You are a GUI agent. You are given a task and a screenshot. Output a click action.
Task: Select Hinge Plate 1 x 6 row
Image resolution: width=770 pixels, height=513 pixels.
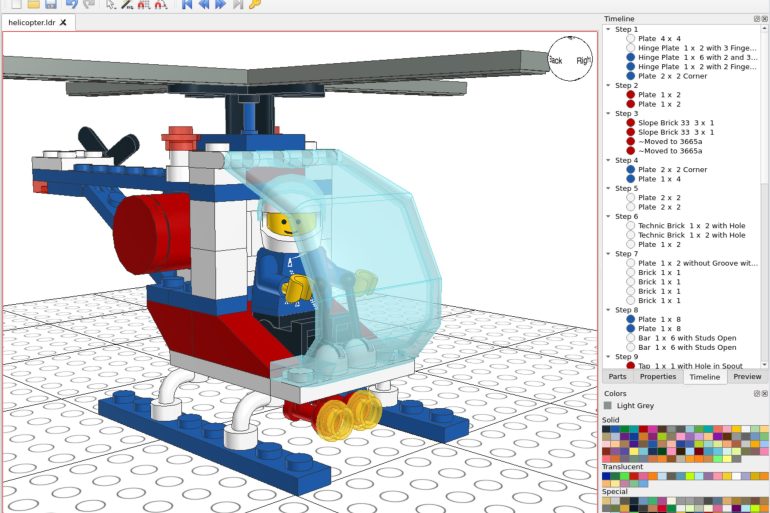[692, 57]
